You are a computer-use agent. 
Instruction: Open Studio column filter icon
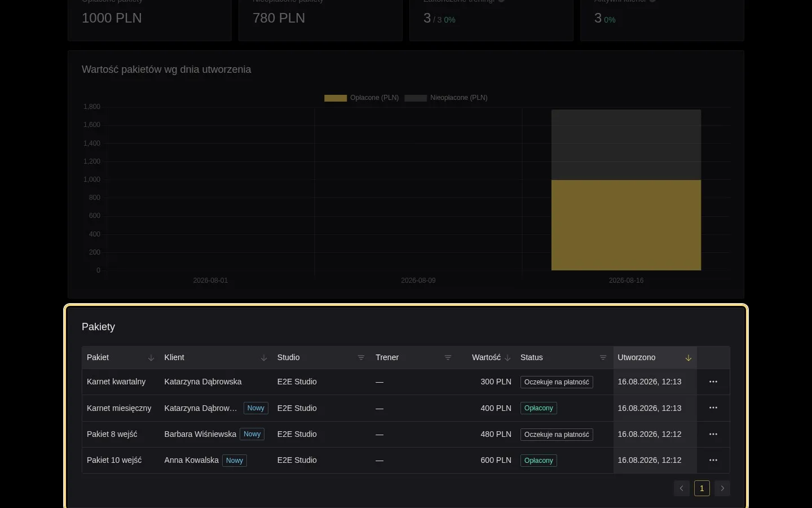(361, 358)
